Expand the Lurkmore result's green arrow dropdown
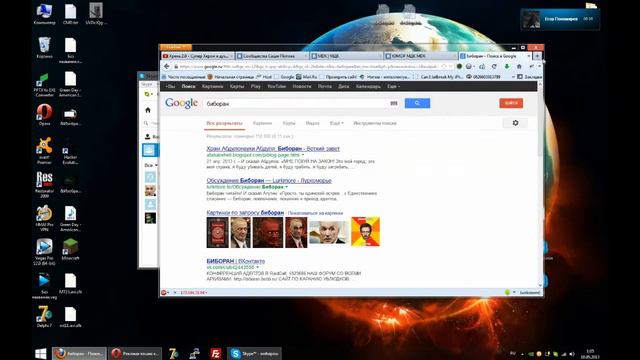 [x=287, y=187]
